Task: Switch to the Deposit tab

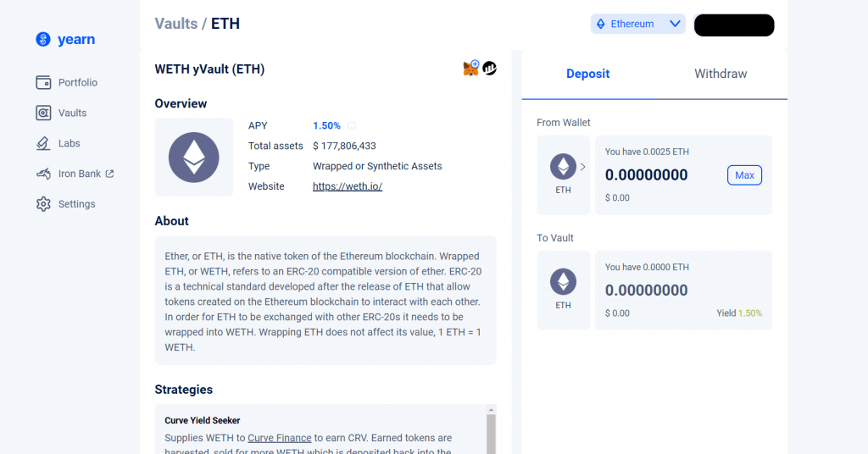Action: 587,74
